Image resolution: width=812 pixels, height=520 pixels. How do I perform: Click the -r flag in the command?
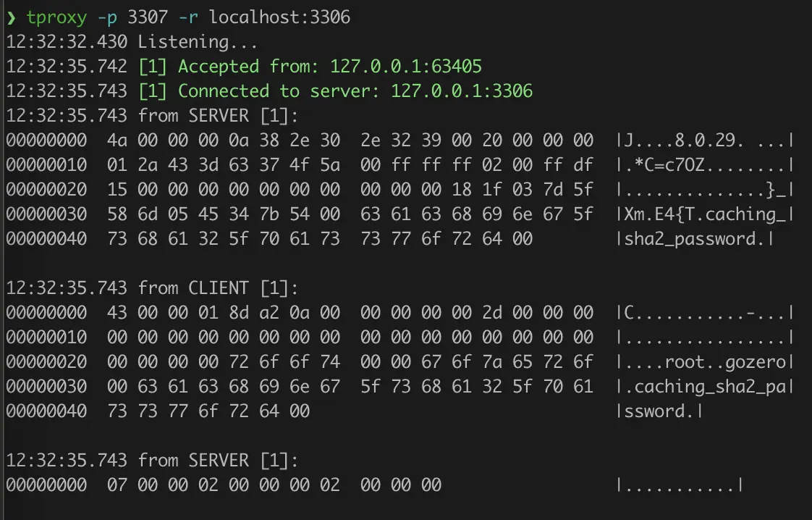click(189, 17)
